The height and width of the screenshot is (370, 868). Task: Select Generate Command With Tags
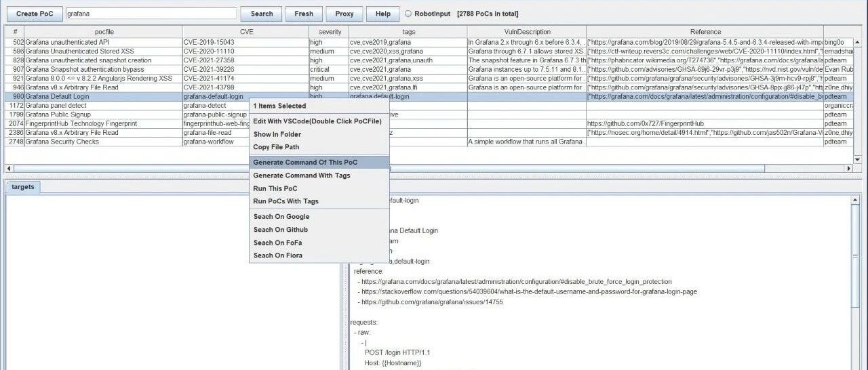[x=319, y=176]
